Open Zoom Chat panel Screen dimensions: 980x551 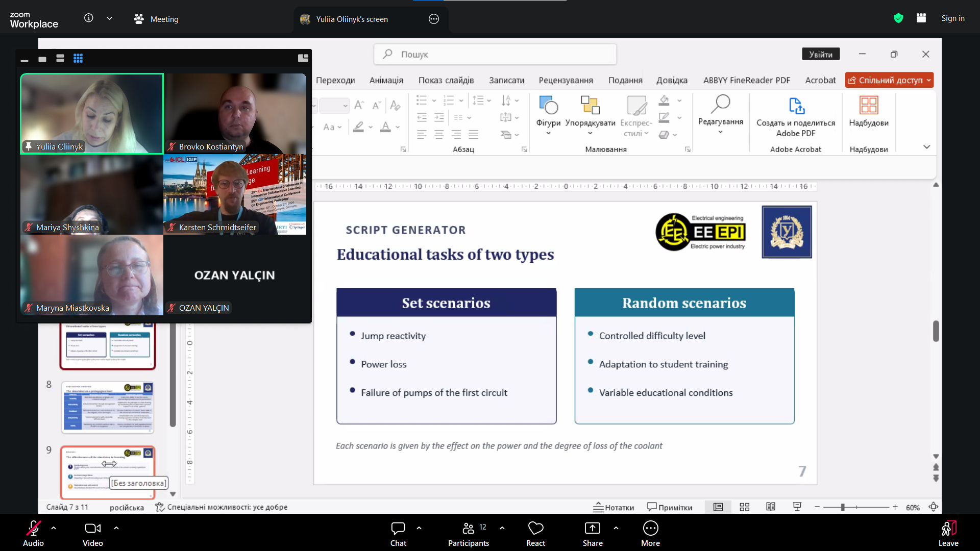[398, 534]
